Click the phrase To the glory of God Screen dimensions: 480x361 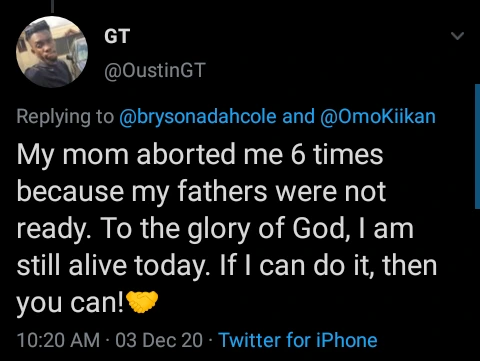tap(225, 229)
